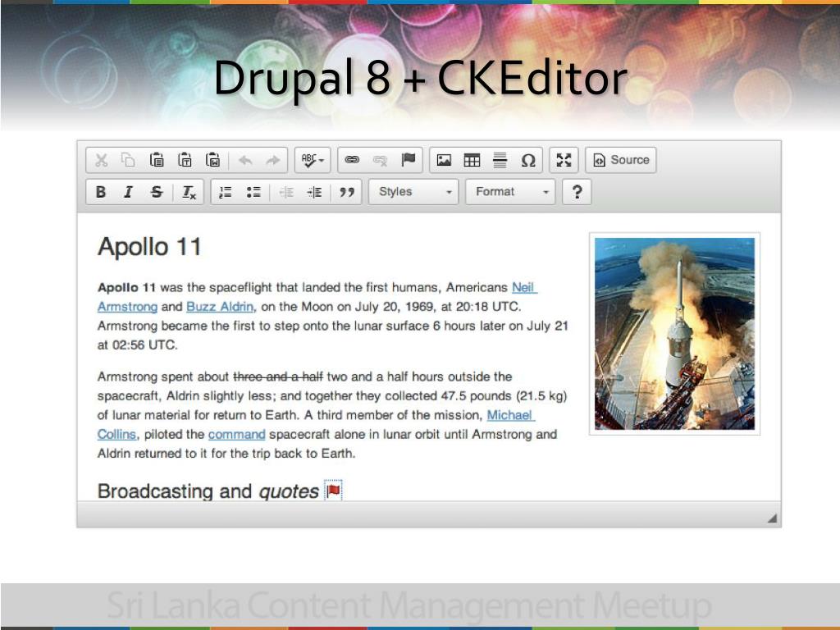Switch to Source view

[x=621, y=160]
